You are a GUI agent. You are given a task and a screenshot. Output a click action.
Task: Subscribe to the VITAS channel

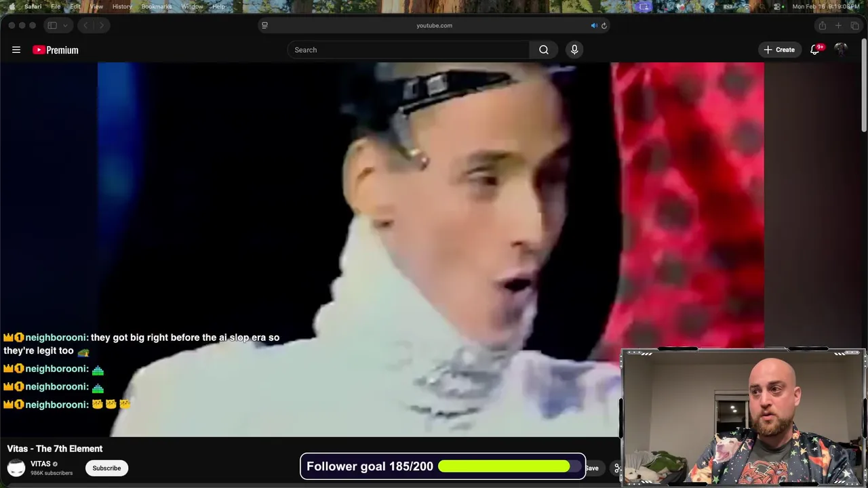[106, 468]
